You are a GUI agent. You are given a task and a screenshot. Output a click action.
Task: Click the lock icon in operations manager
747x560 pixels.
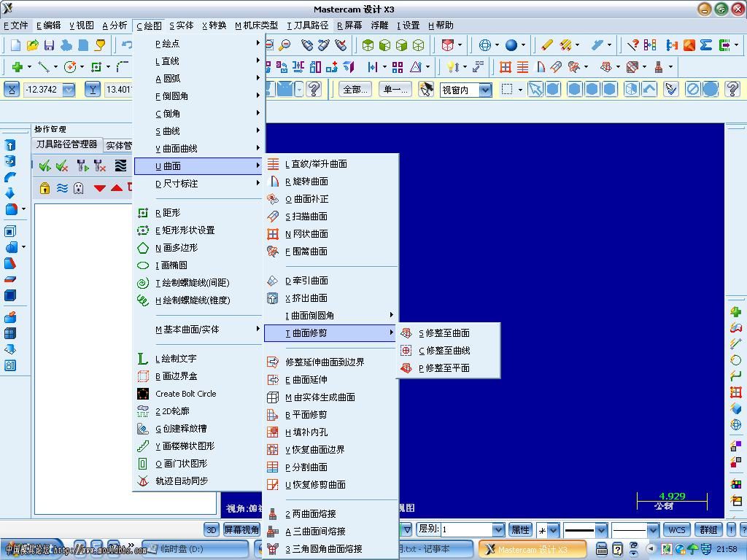click(44, 188)
